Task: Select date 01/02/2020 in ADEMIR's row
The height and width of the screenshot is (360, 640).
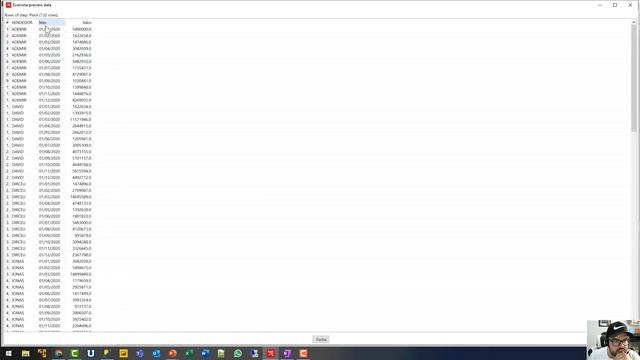Action: pos(49,36)
